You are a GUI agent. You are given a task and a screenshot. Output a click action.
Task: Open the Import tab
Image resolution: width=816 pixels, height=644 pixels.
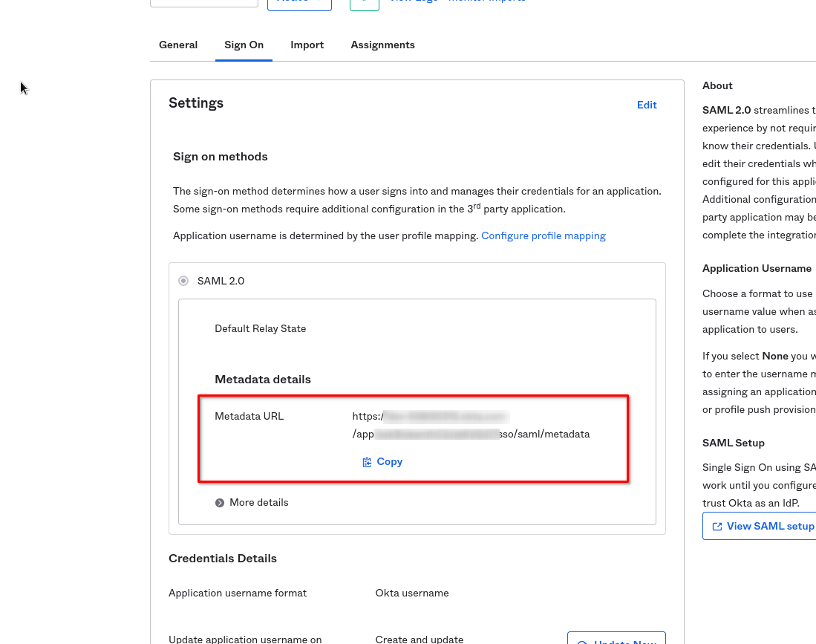(307, 45)
